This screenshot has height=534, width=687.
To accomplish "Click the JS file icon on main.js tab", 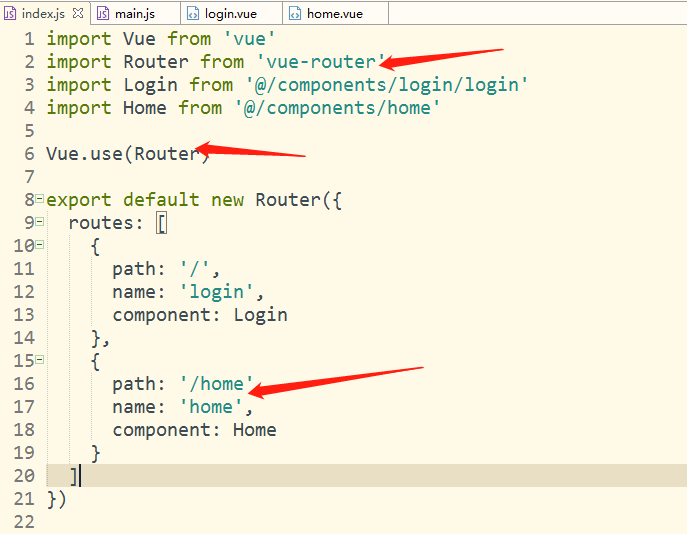I will coord(103,14).
